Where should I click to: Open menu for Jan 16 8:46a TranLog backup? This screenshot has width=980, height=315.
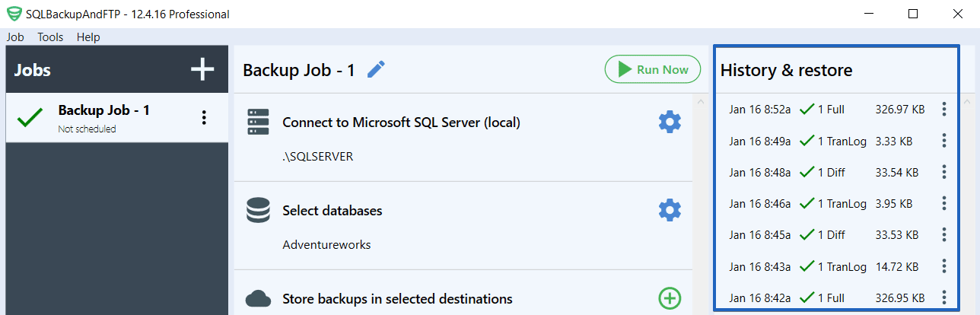pos(944,203)
